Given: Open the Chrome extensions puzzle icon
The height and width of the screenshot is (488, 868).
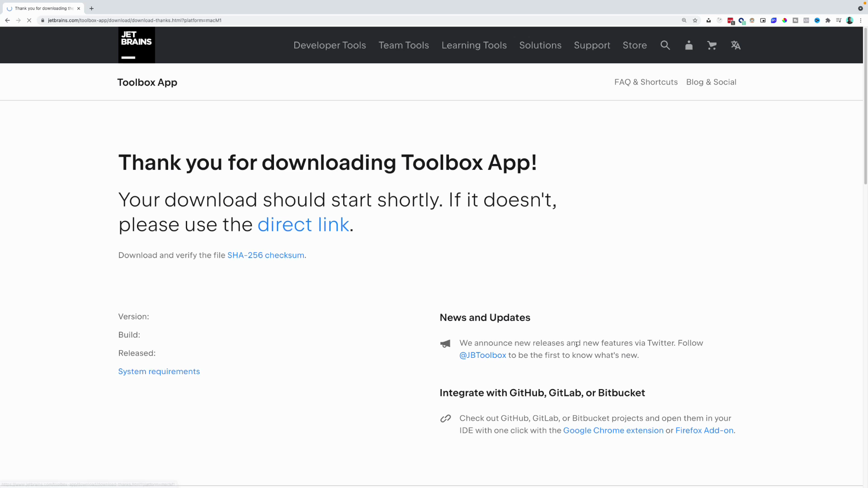Looking at the screenshot, I should point(828,20).
